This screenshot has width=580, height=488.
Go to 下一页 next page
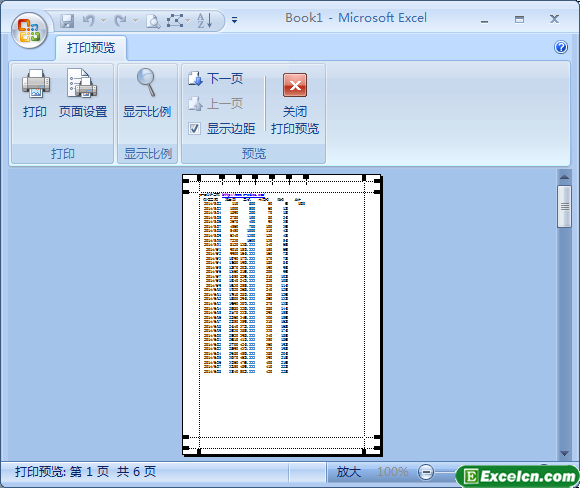pyautogui.click(x=215, y=78)
